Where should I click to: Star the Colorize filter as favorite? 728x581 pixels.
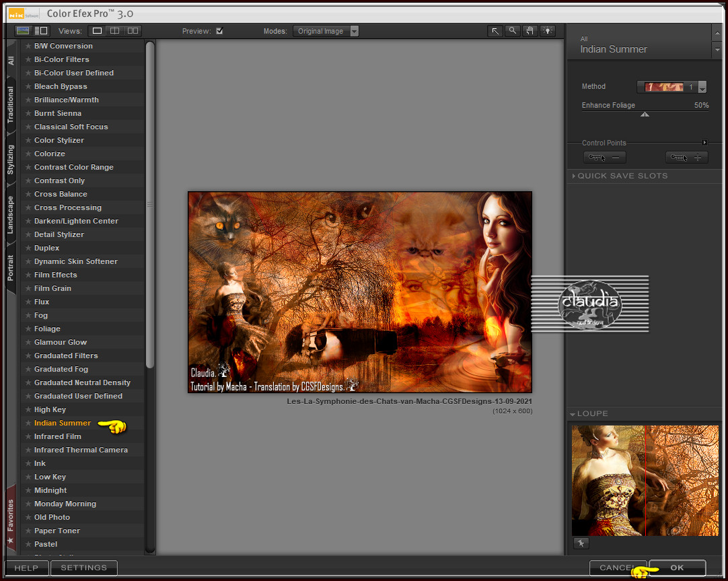28,153
